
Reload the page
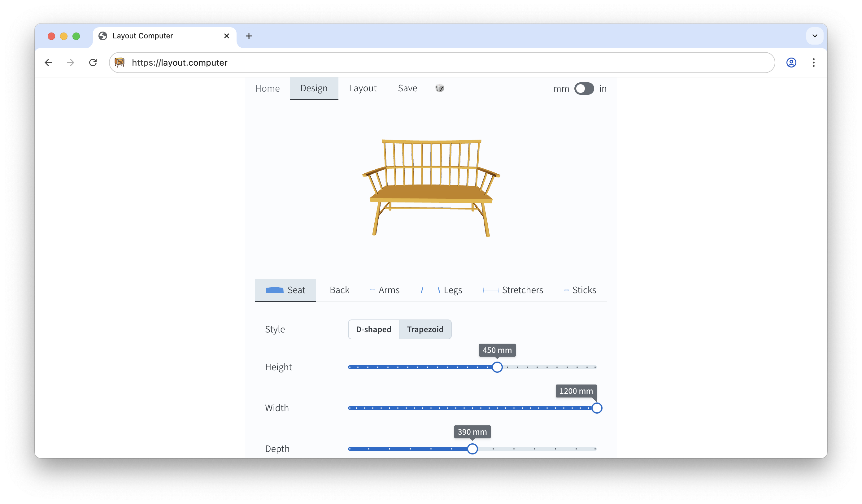(93, 63)
